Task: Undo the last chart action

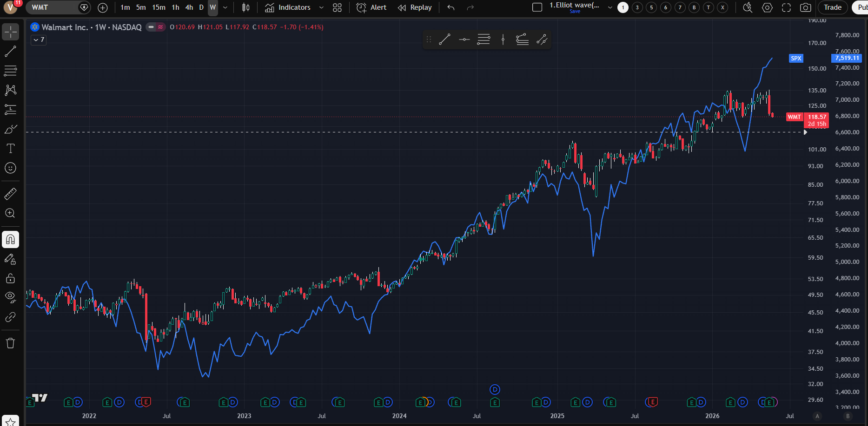Action: (451, 7)
